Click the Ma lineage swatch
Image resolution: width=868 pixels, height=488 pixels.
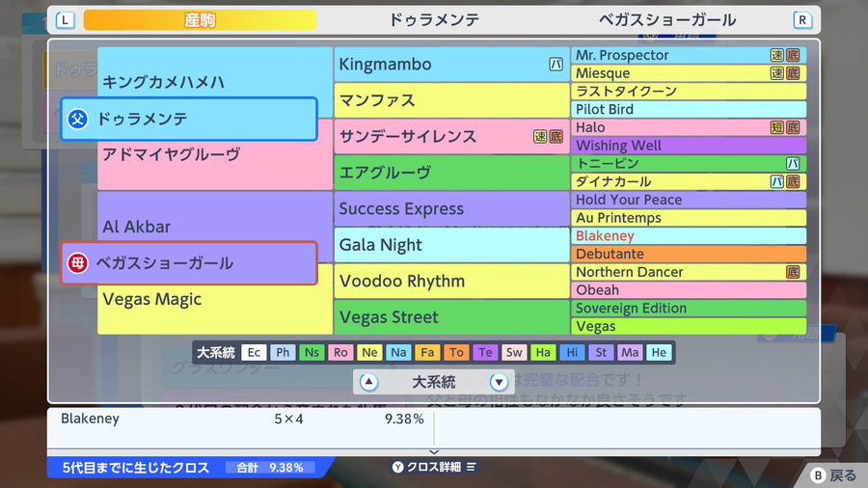click(630, 352)
